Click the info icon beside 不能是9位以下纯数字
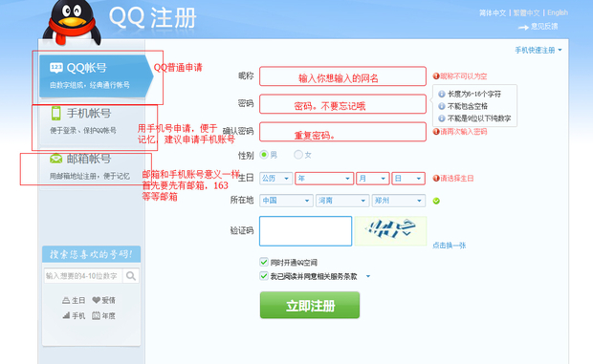This screenshot has height=364, width=593. (x=441, y=118)
